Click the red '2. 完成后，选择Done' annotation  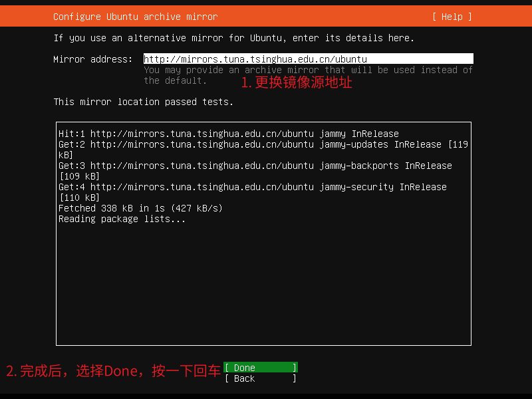pos(113,371)
